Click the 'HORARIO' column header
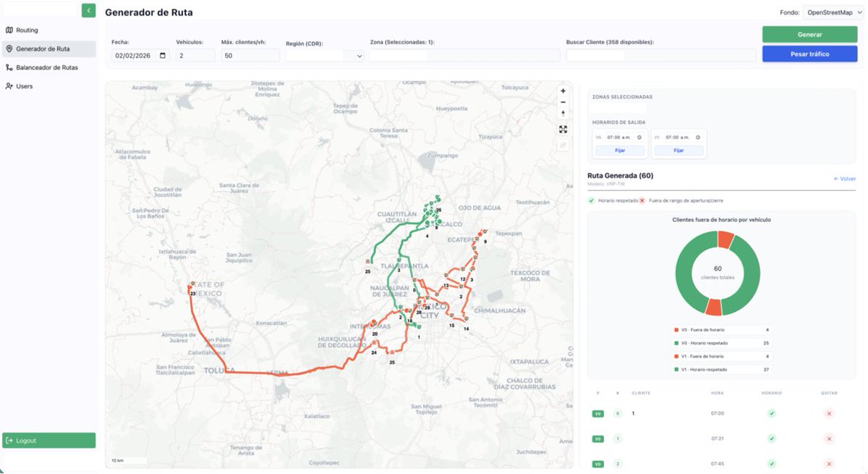This screenshot has height=474, width=868. point(772,393)
